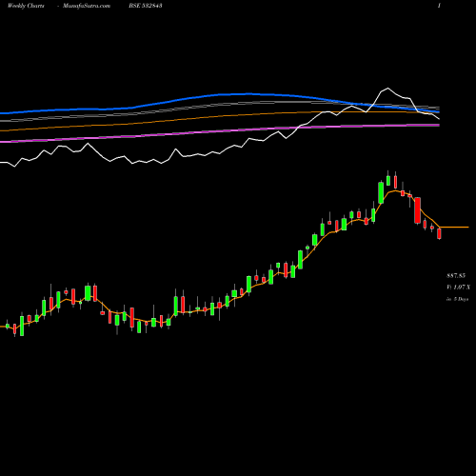476x476 pixels.
Task: Click the 'in 5 Days' label
Action: click(457, 299)
